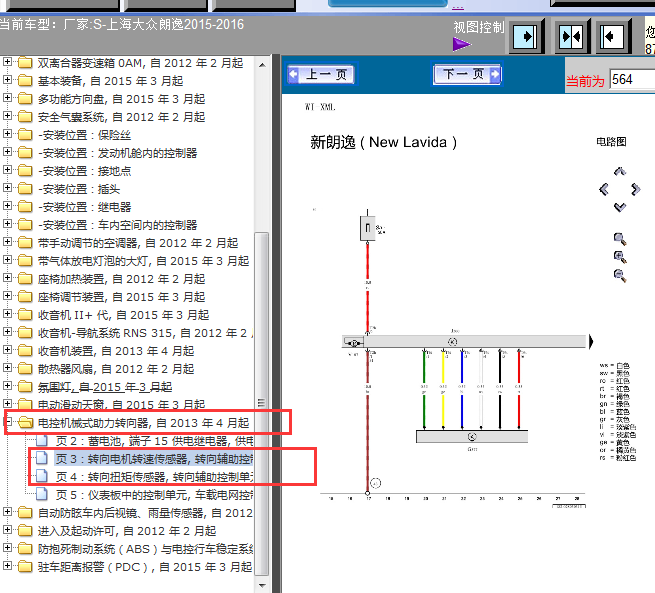
Task: Expand the 安全气囊系统 folder node
Action: coord(7,116)
